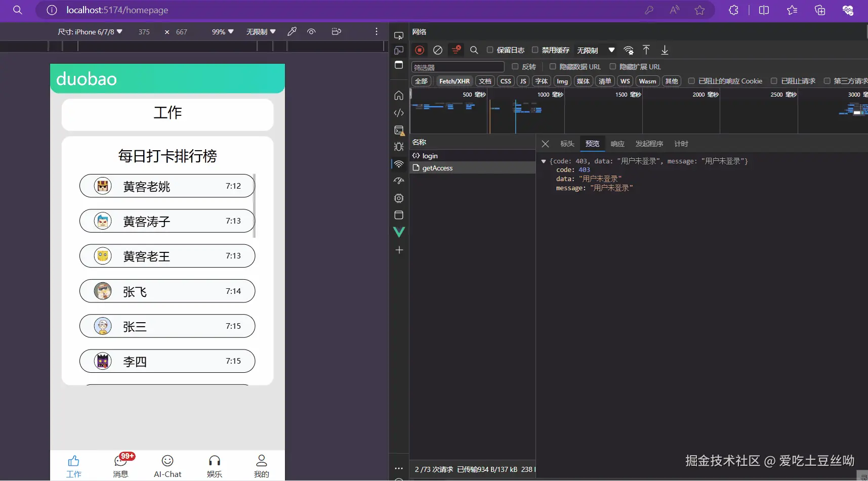Image resolution: width=868 pixels, height=481 pixels.
Task: Switch to the 响应 tab
Action: (617, 144)
